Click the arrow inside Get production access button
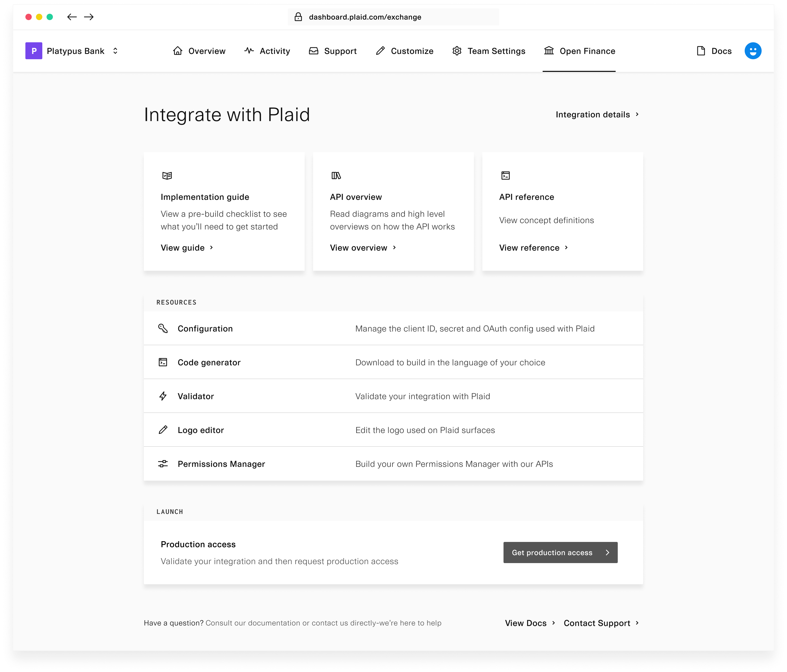The height and width of the screenshot is (672, 787). (607, 553)
